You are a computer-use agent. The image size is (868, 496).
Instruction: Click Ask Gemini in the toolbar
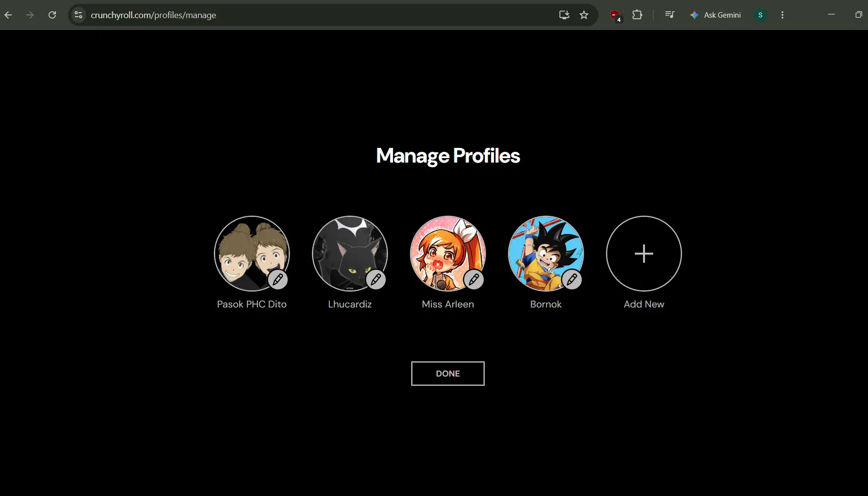tap(716, 15)
